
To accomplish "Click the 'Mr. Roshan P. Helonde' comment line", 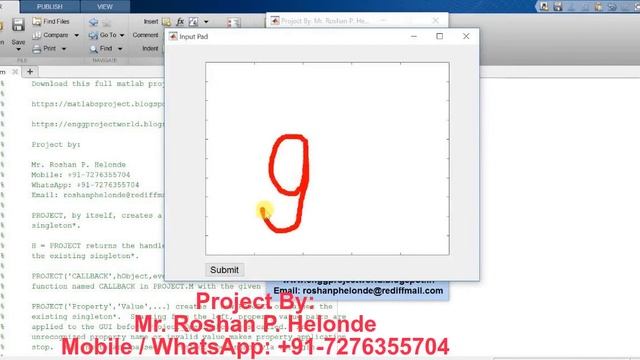I will point(79,165).
